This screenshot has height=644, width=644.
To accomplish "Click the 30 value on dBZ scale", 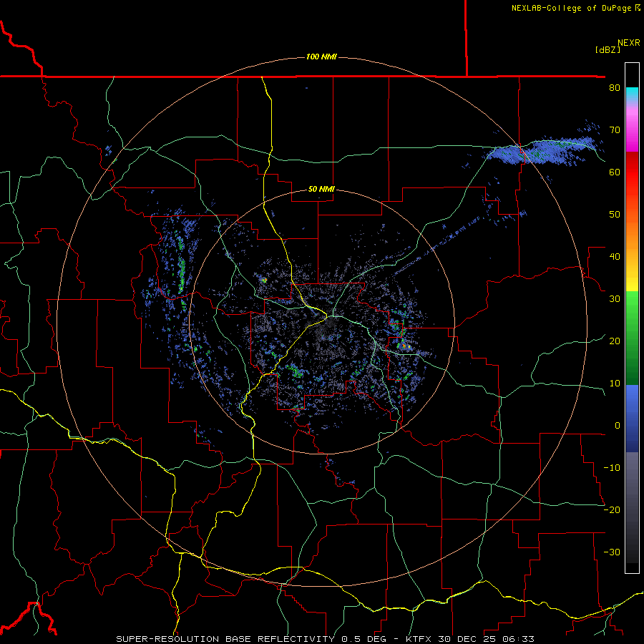I will [x=615, y=298].
